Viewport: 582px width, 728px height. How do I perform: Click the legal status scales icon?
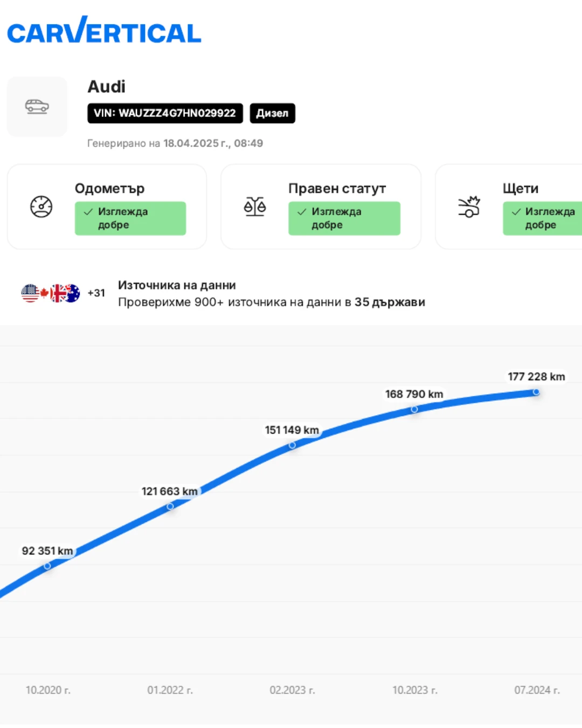(255, 207)
